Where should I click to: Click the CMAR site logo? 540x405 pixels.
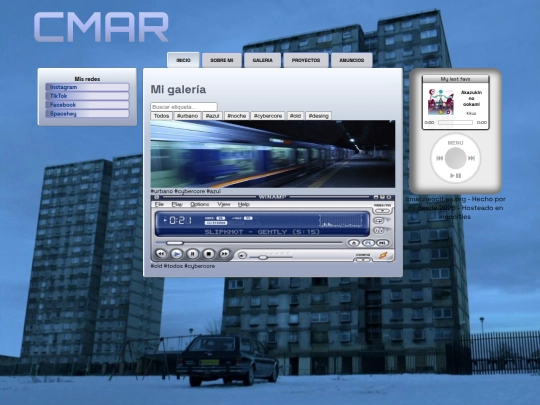click(x=101, y=27)
